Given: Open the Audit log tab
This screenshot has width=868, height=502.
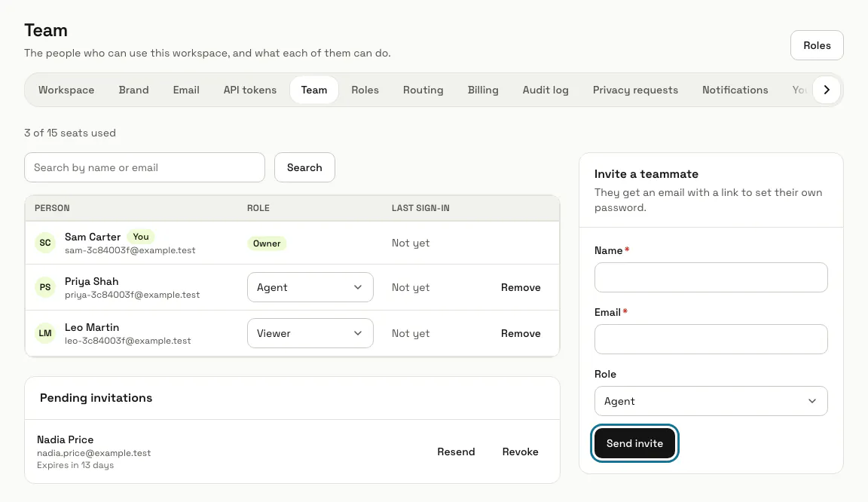Looking at the screenshot, I should [x=546, y=90].
